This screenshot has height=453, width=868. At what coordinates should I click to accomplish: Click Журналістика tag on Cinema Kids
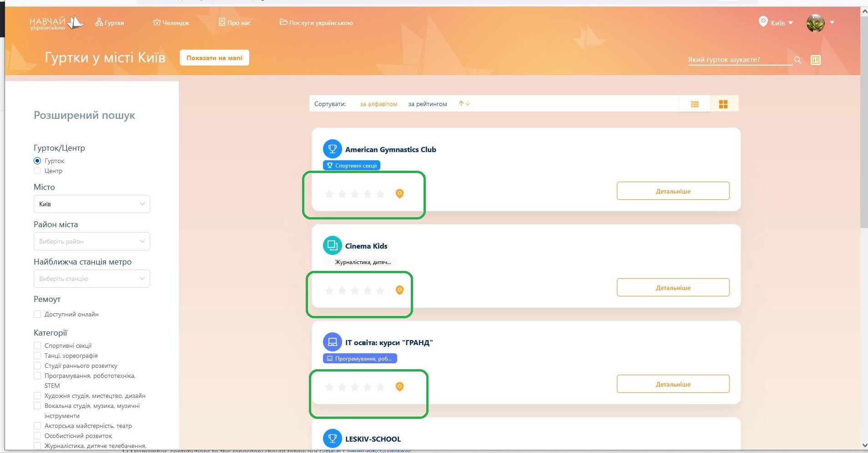(x=359, y=262)
